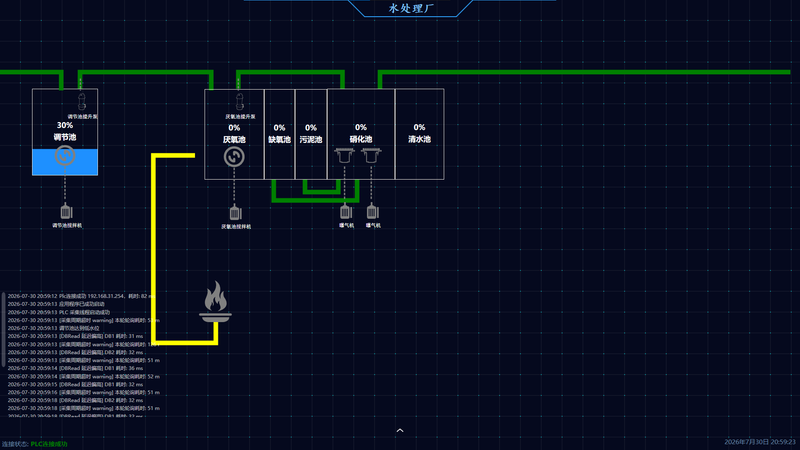Click the 0% value above 缺氧池
The image size is (800, 450).
(280, 128)
